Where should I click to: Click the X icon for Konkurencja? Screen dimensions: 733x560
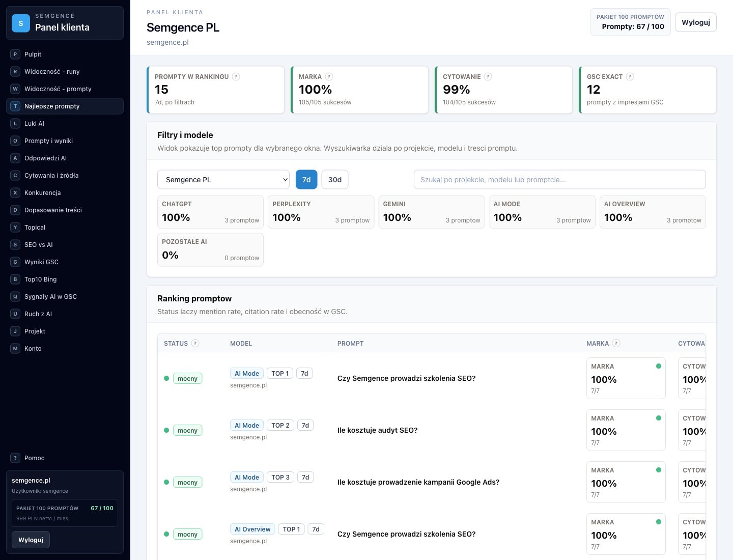point(15,192)
